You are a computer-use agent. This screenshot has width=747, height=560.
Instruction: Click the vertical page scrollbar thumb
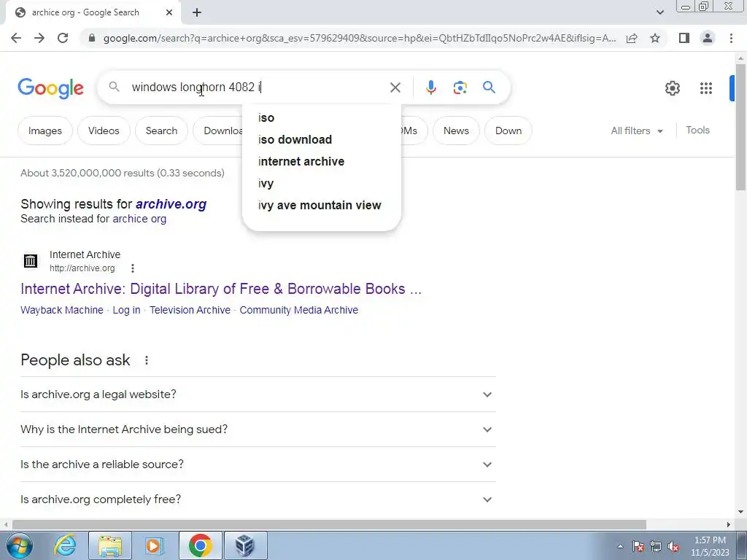click(740, 126)
